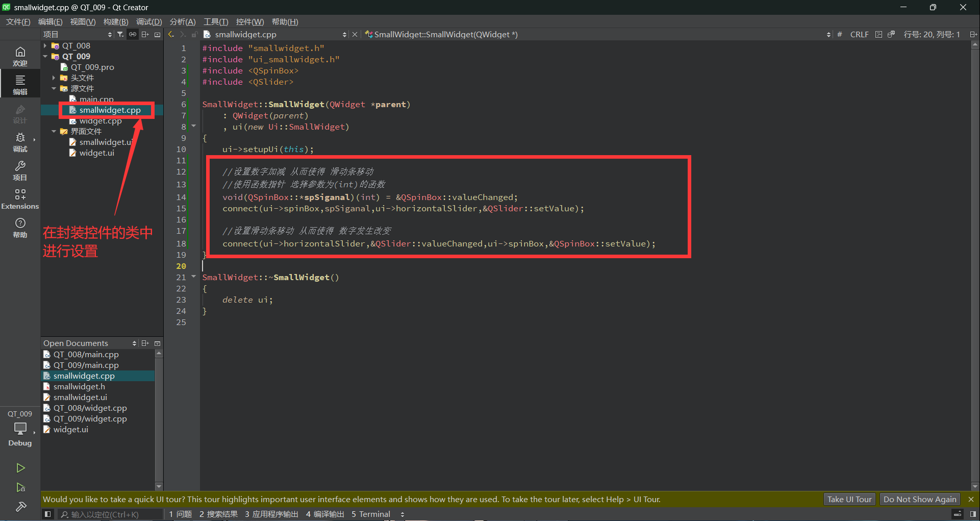Collapse the 源文件 sources folder
Image resolution: width=980 pixels, height=521 pixels.
tap(54, 88)
